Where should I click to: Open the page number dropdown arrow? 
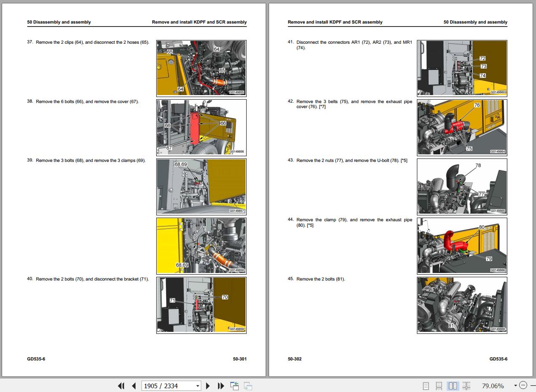197,386
